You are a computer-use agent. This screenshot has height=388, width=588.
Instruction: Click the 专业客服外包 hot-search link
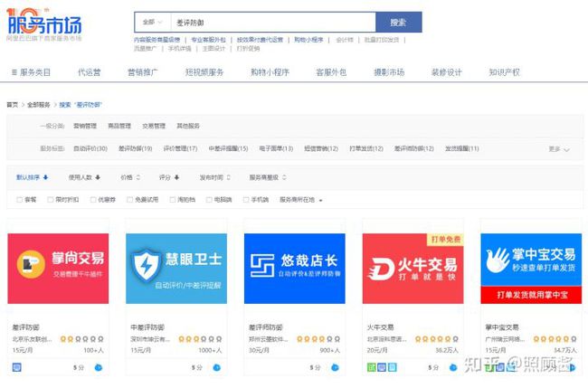click(208, 40)
